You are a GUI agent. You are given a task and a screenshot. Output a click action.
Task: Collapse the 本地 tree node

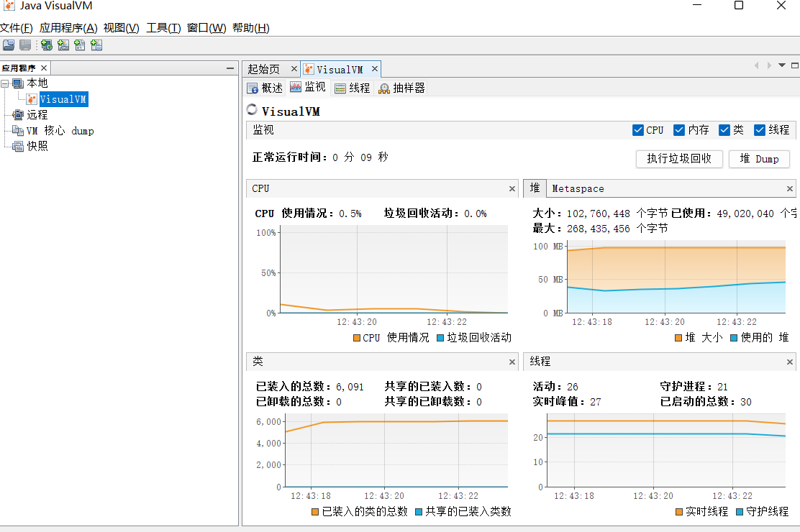click(x=4, y=83)
